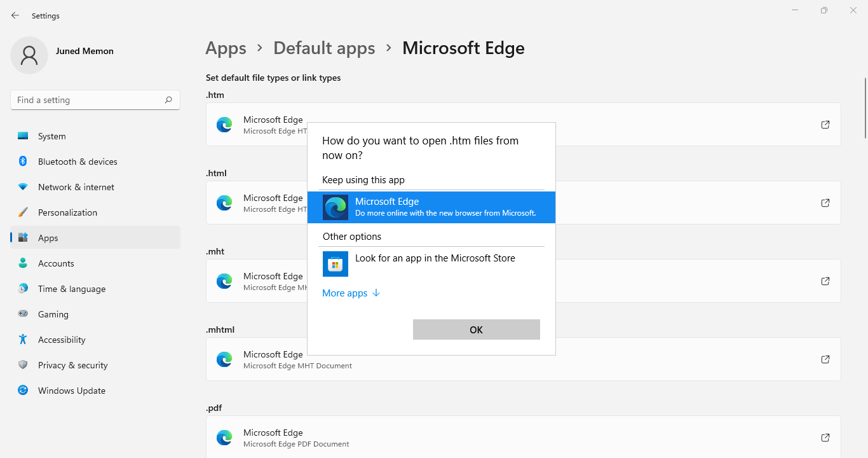Go to Default apps breadcrumb link
The width and height of the screenshot is (868, 458).
point(324,48)
